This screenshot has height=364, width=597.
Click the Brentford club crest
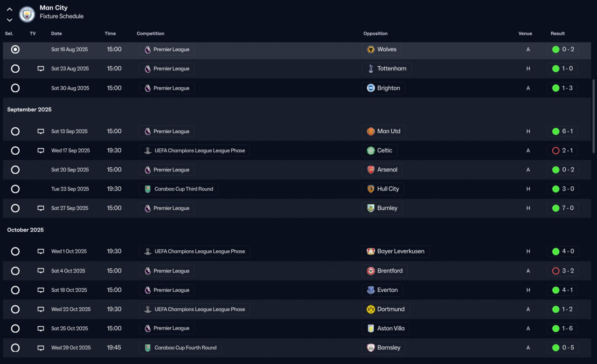click(371, 271)
